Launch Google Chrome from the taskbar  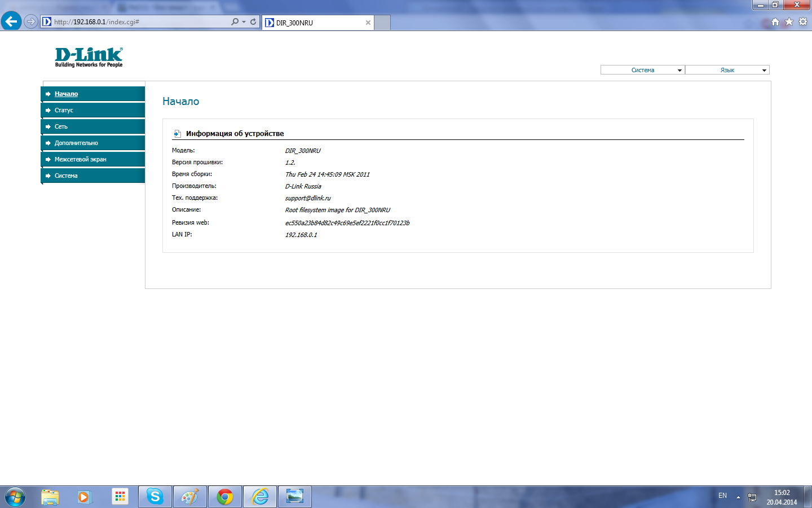(x=225, y=497)
